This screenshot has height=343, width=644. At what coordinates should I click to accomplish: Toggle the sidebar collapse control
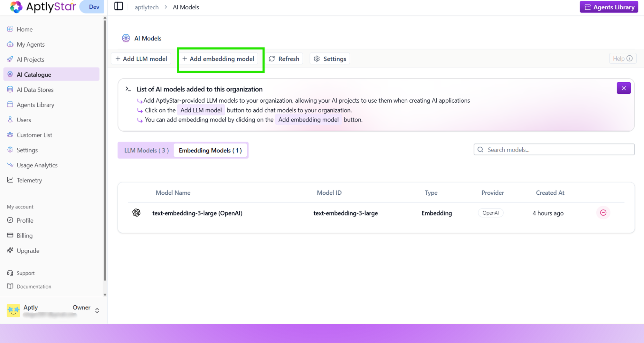[x=118, y=6]
